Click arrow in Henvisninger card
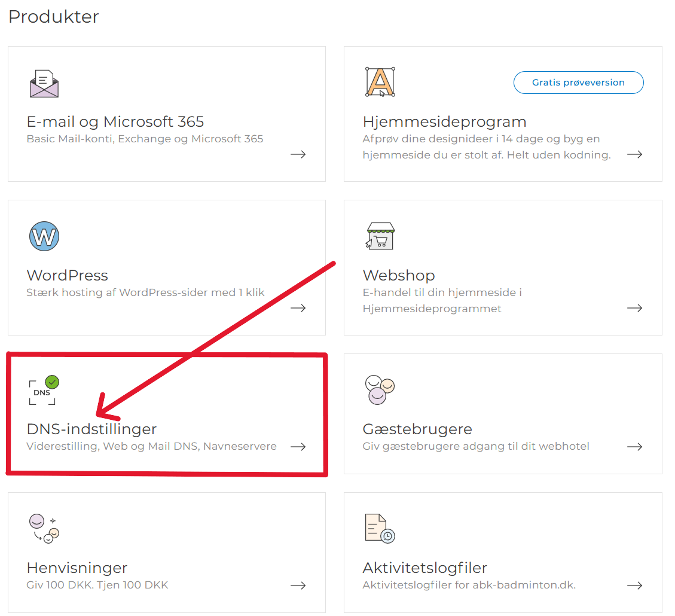The image size is (675, 616). [298, 585]
